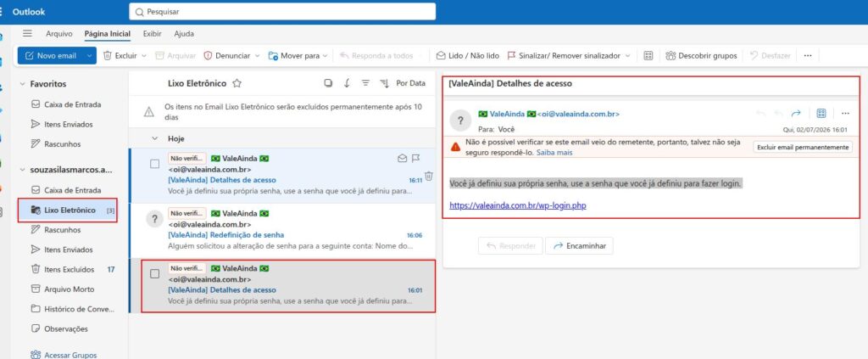Open the valeainda.com.br/wp-login.php link
The image size is (868, 359).
coord(518,205)
